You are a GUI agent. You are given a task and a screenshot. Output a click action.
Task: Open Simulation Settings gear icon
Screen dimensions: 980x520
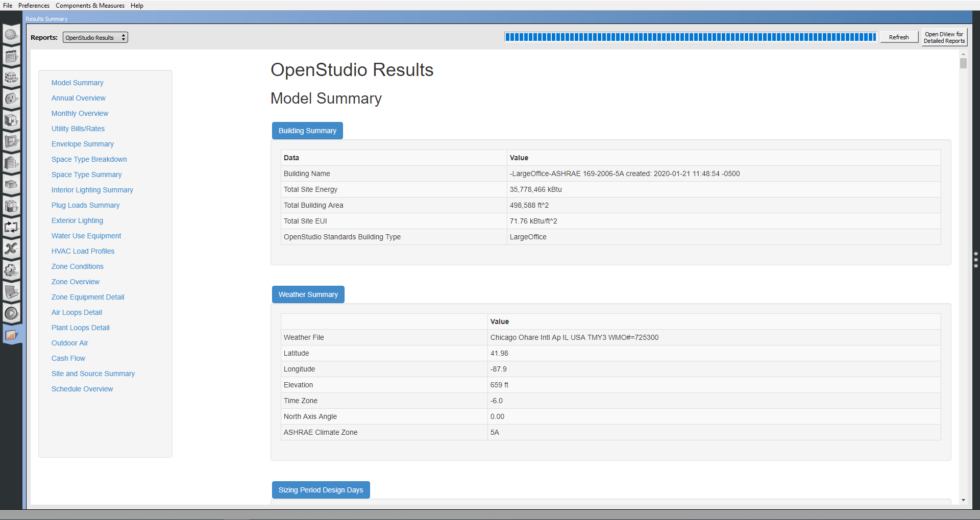12,270
